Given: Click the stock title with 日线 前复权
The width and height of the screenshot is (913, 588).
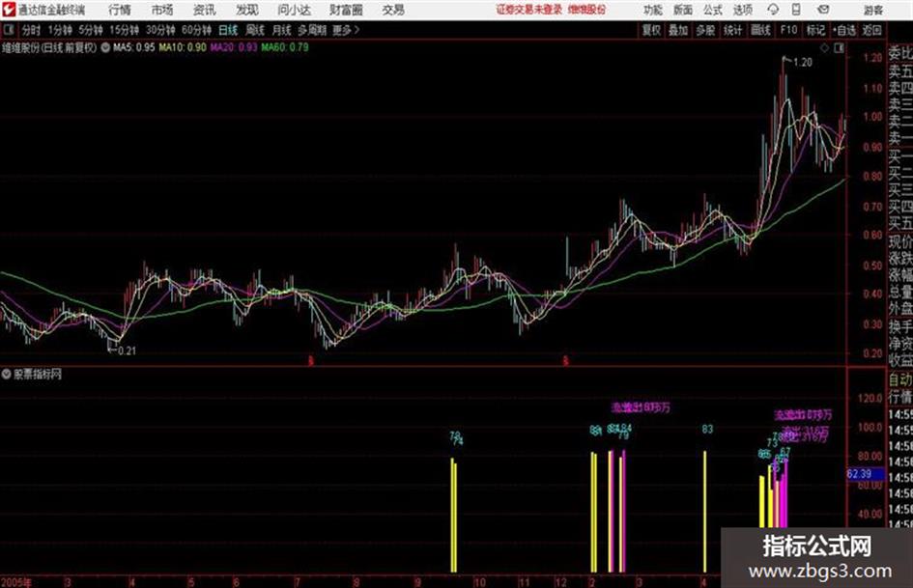Looking at the screenshot, I should 49,47.
